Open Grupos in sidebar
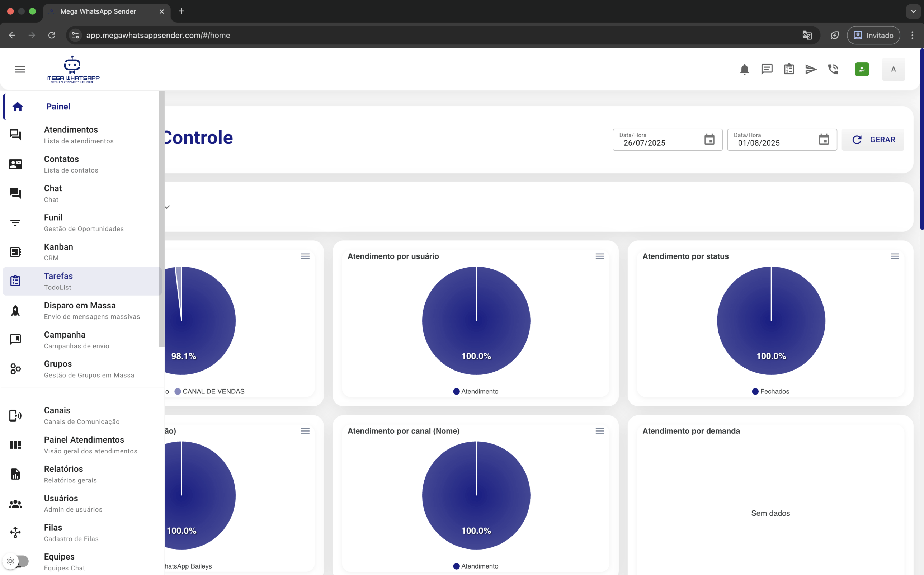Screen dimensions: 924x575 tap(82, 369)
